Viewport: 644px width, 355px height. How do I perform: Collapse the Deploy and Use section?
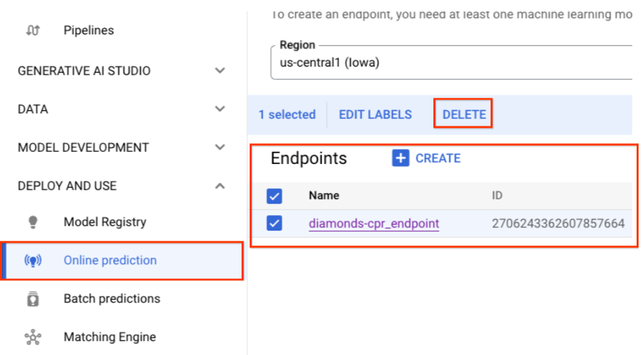219,186
